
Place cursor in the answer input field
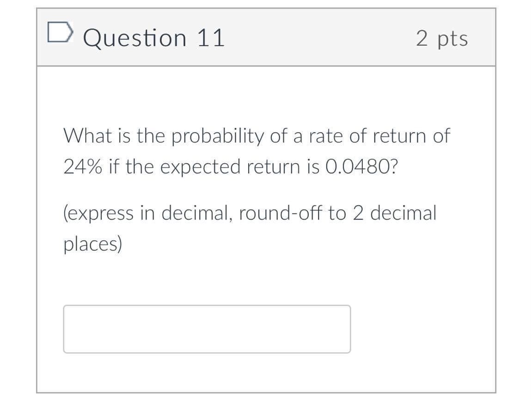[208, 329]
